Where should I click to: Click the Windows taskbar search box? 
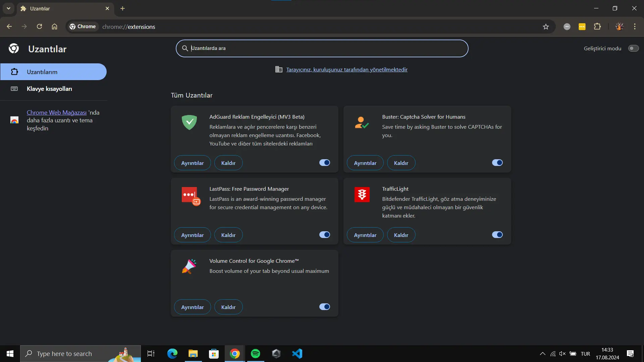pyautogui.click(x=80, y=354)
